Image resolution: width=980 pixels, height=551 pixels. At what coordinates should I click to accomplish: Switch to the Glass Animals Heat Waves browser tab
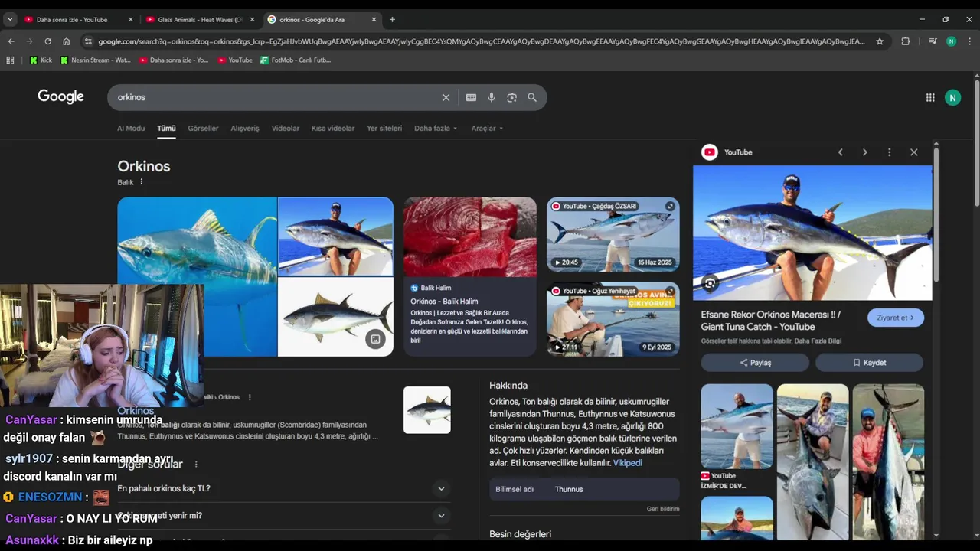(201, 19)
